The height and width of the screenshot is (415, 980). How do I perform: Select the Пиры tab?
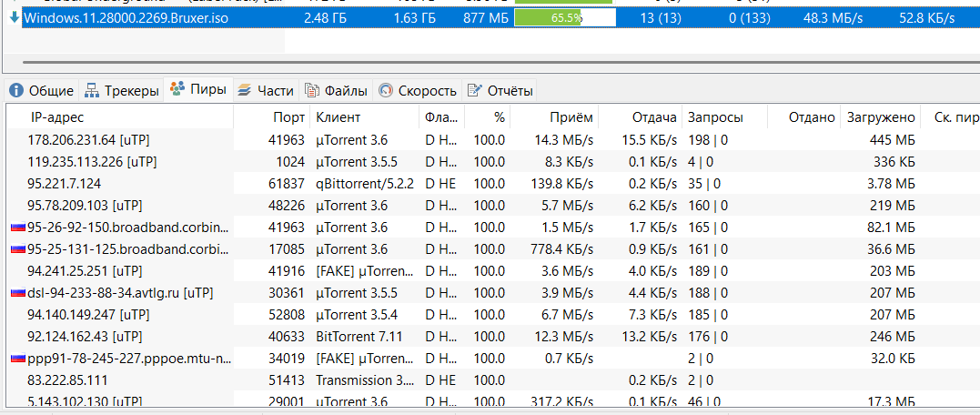(198, 89)
